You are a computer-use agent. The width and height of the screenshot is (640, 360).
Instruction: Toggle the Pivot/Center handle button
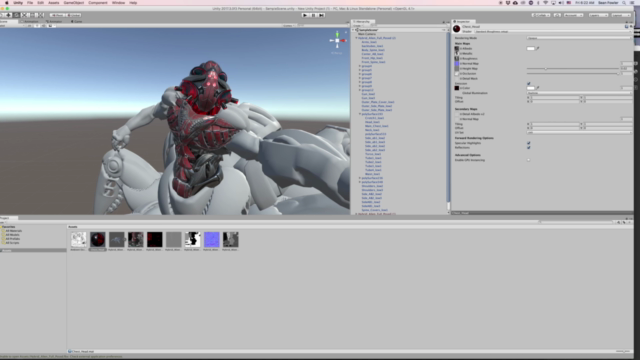58,15
